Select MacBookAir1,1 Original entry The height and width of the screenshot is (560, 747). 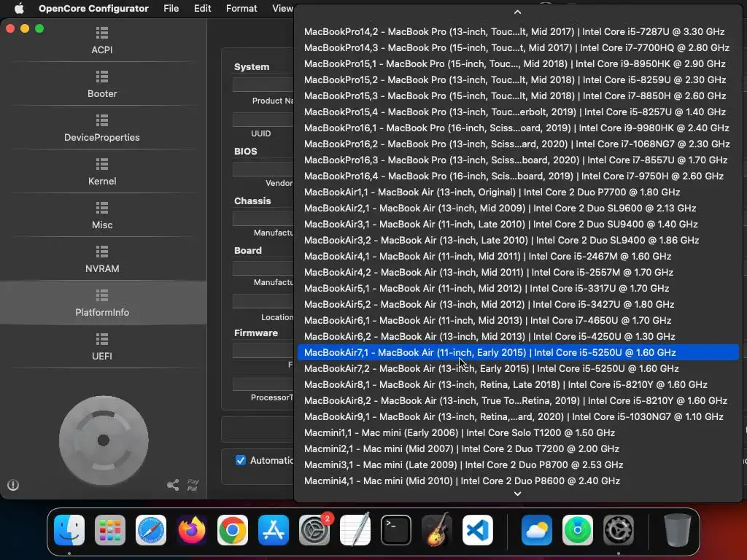pos(518,192)
